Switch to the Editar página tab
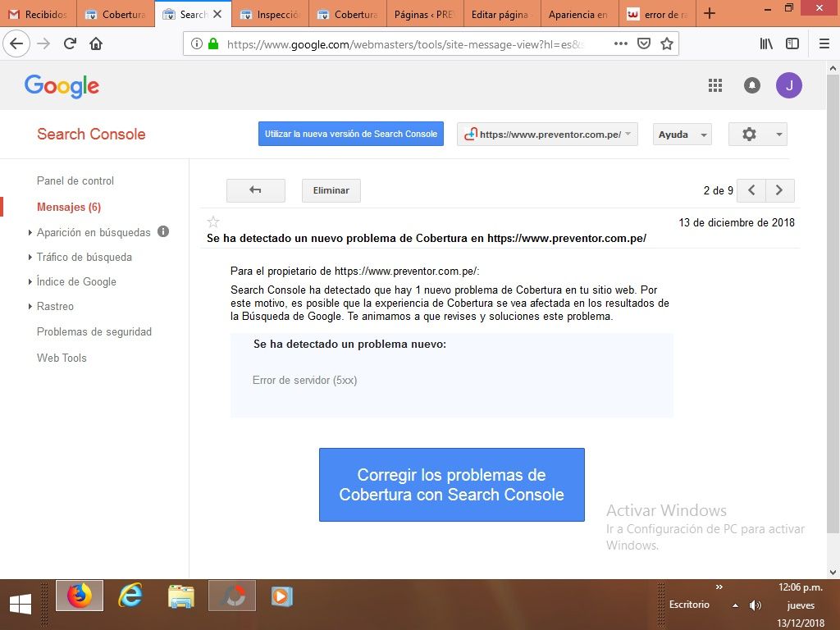840x630 pixels. click(x=502, y=14)
